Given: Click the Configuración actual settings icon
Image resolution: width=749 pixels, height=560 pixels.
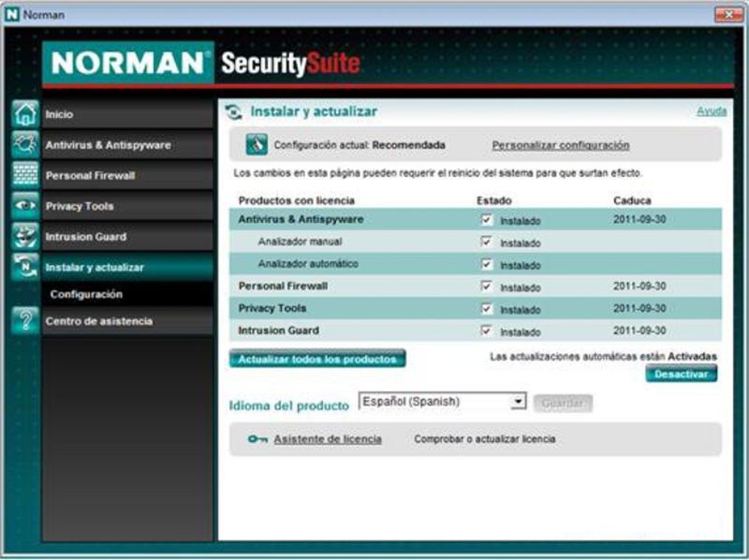Looking at the screenshot, I should click(x=257, y=144).
